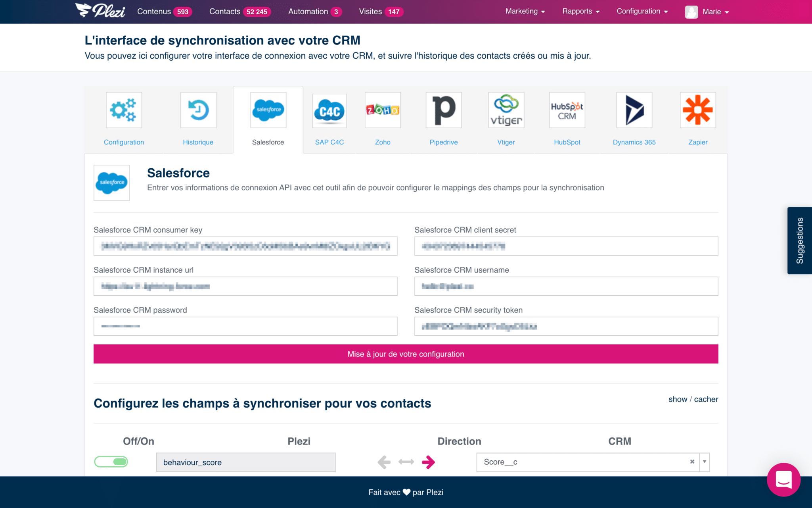Open the Suggestions side tab
The image size is (812, 508).
[x=799, y=241]
